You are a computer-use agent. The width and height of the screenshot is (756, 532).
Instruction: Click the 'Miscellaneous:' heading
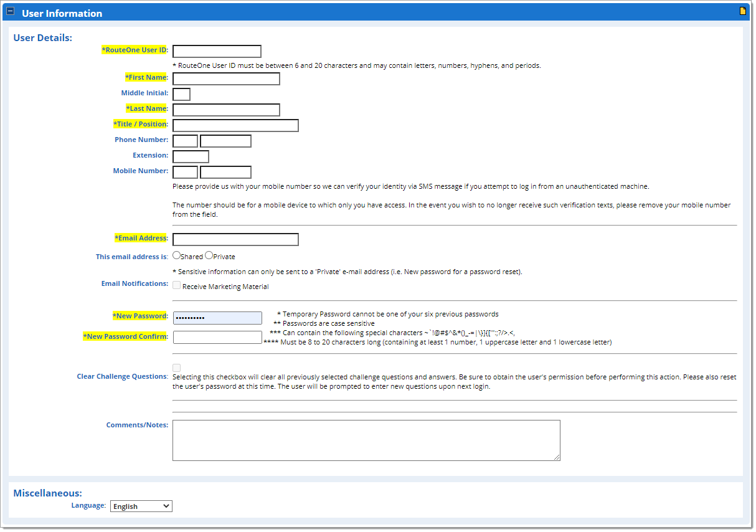click(x=48, y=493)
